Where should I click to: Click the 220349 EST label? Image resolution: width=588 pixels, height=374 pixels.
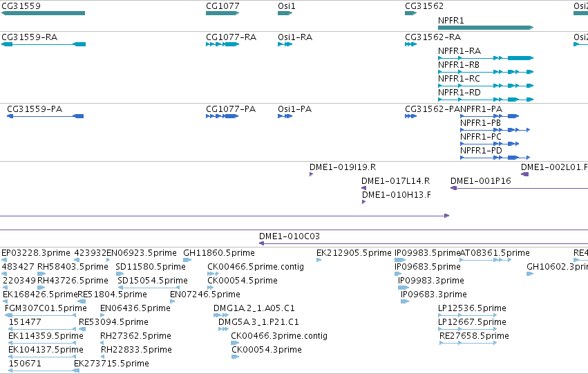point(19,281)
